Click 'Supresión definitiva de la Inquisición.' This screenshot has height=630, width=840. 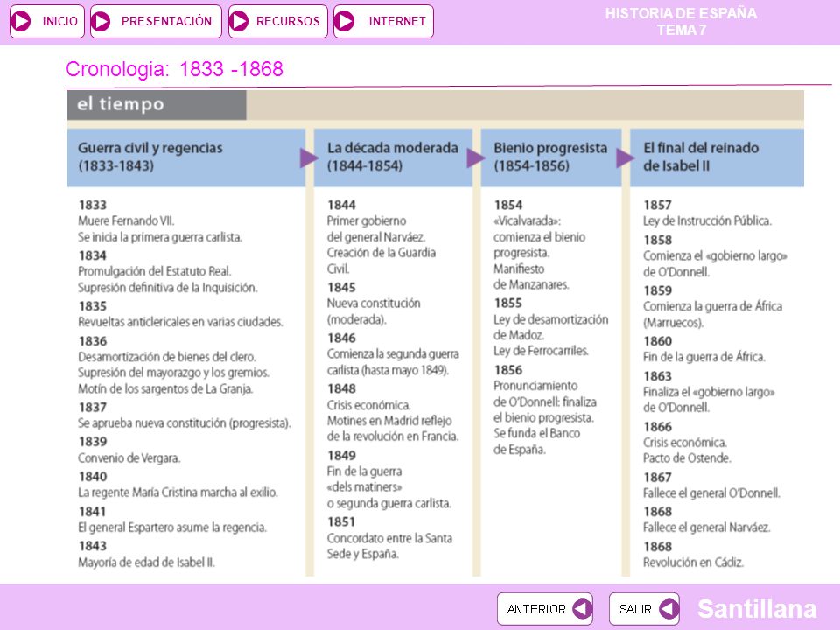pos(168,288)
